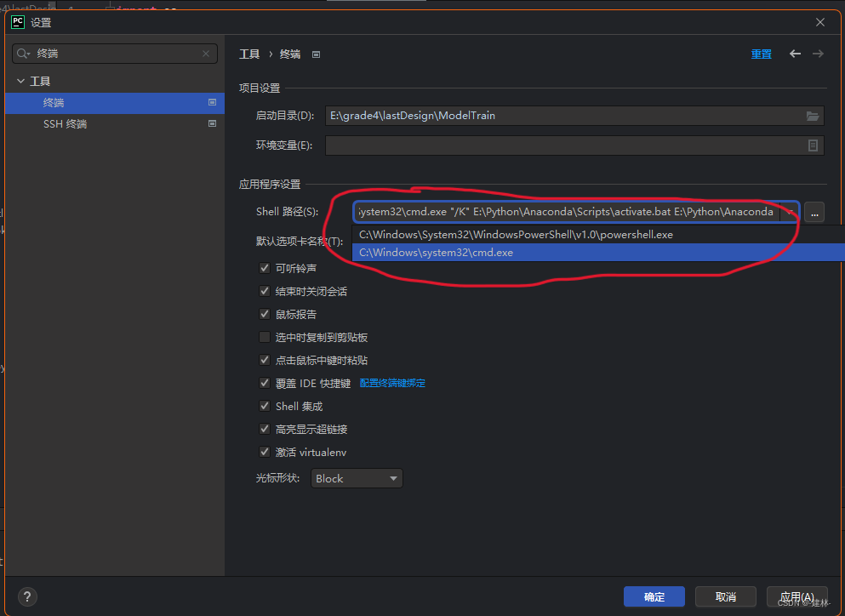845x616 pixels.
Task: Click the settings page icon next to 终端 breadcrumb
Action: point(316,54)
